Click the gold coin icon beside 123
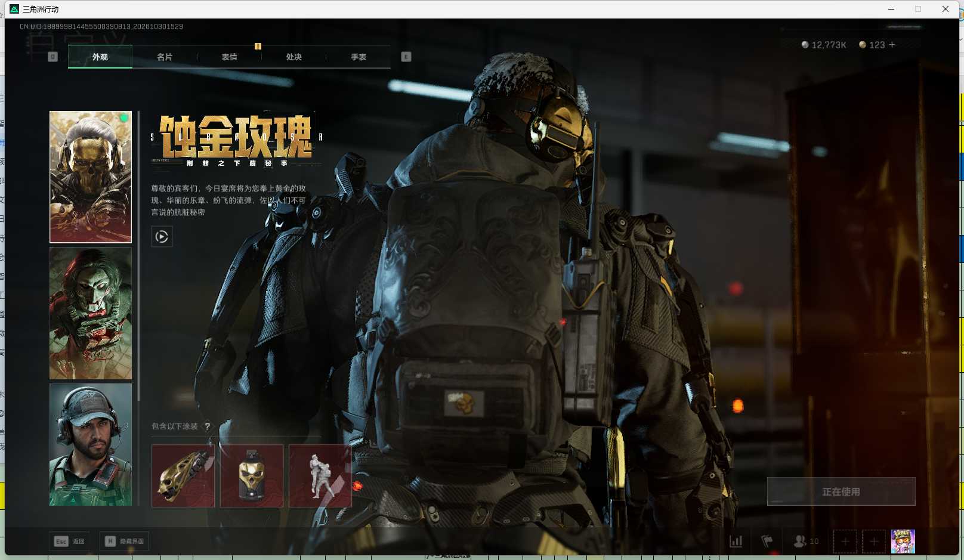Screen dimensions: 964x560 (863, 45)
